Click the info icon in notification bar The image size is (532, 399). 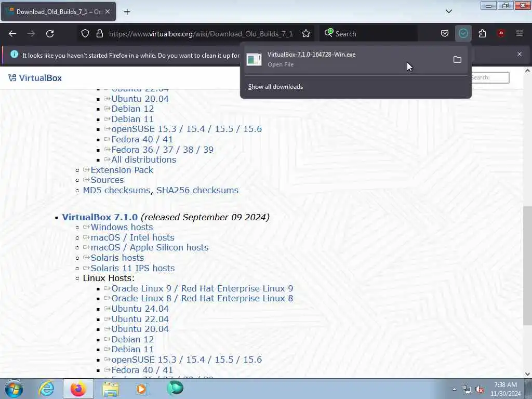click(x=14, y=54)
